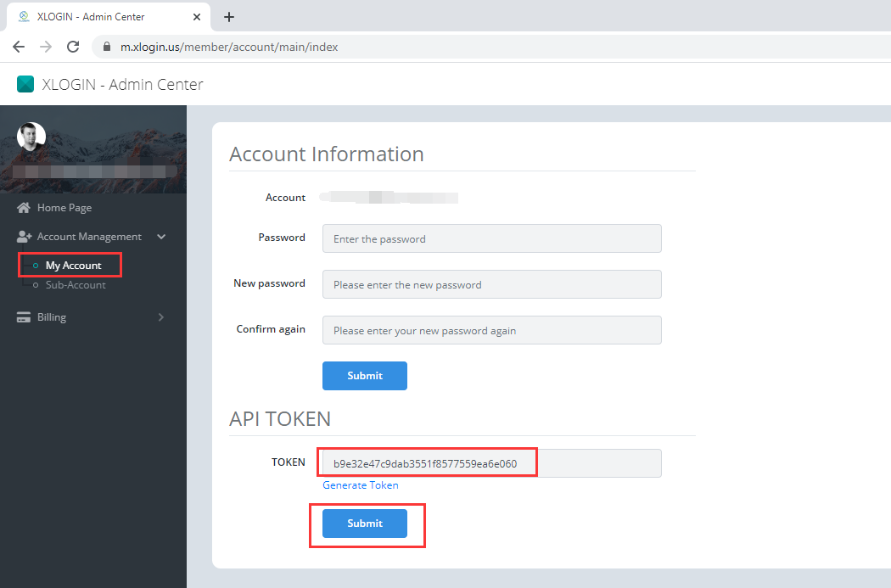Collapse Account Management chevron
The width and height of the screenshot is (891, 588).
[x=161, y=237]
